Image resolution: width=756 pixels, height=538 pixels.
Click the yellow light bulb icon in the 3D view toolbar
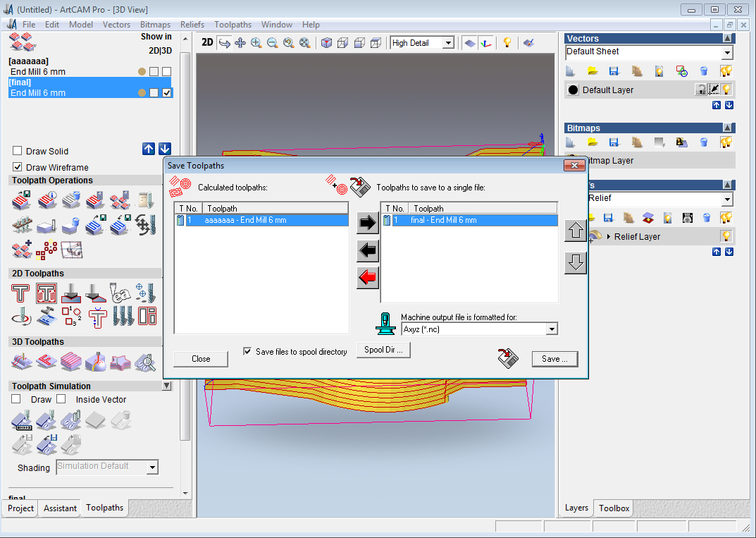click(x=507, y=42)
